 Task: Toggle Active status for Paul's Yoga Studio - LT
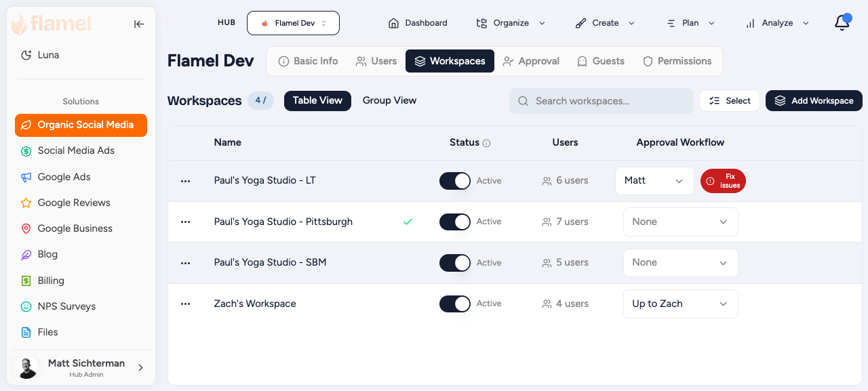[455, 181]
